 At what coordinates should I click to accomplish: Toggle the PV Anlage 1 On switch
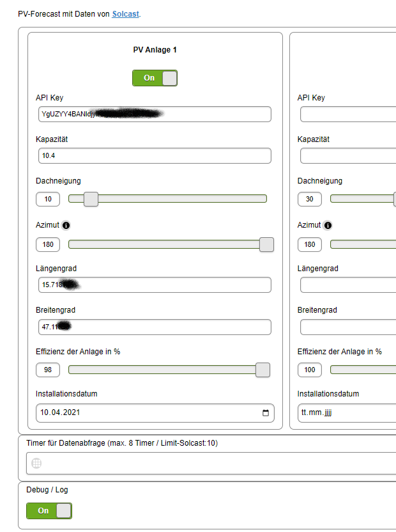(155, 78)
